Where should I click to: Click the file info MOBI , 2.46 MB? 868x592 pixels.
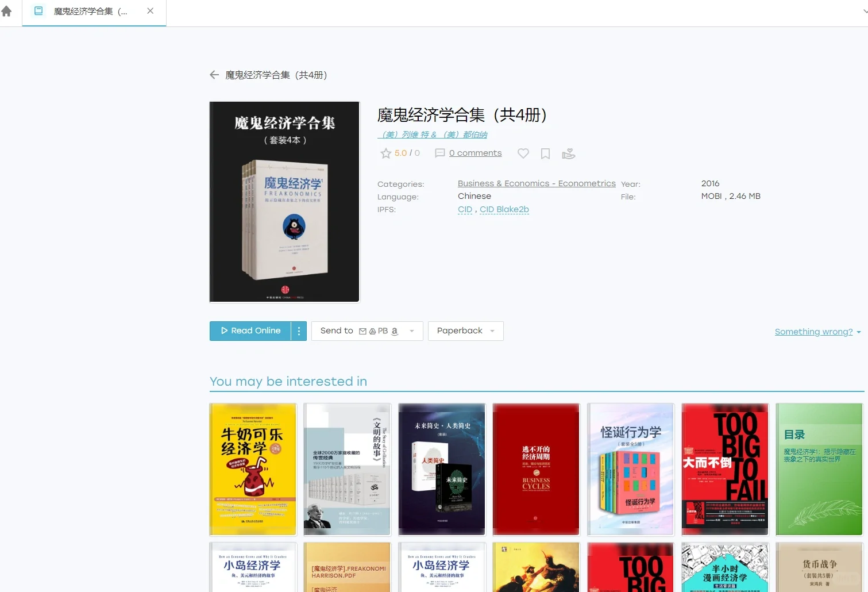(731, 196)
